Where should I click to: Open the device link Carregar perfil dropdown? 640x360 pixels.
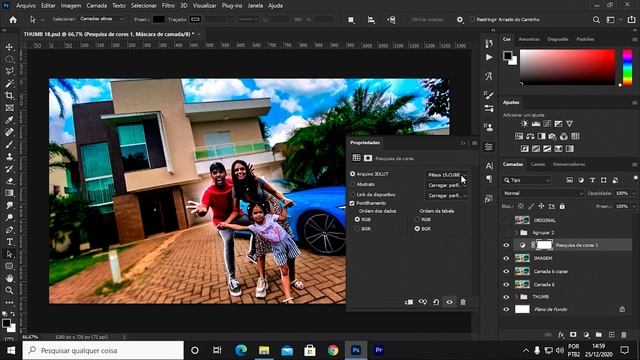pyautogui.click(x=447, y=196)
